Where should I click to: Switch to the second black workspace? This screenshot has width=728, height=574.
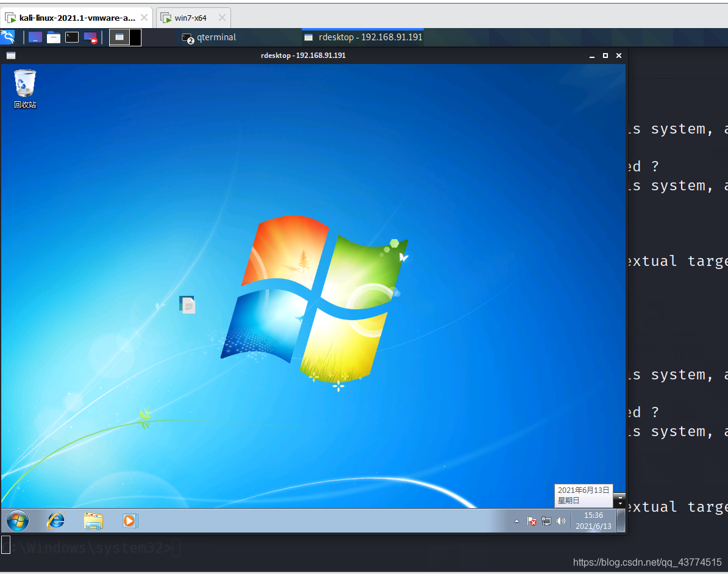tap(135, 38)
